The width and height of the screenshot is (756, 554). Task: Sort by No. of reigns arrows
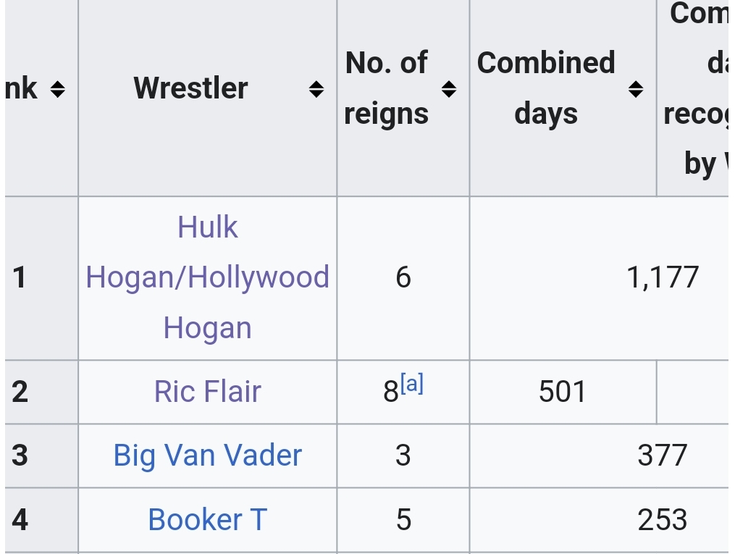coord(449,89)
